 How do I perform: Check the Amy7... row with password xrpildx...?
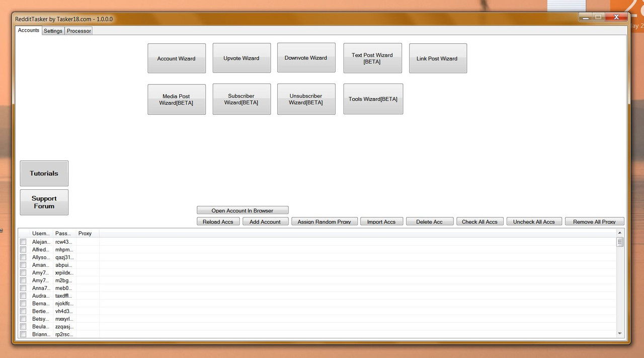click(x=23, y=272)
